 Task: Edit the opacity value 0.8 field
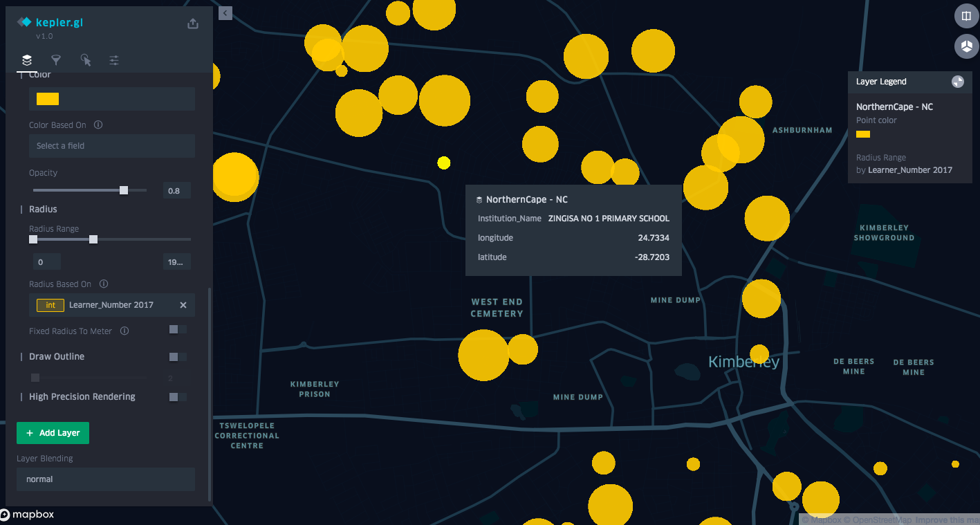tap(177, 190)
